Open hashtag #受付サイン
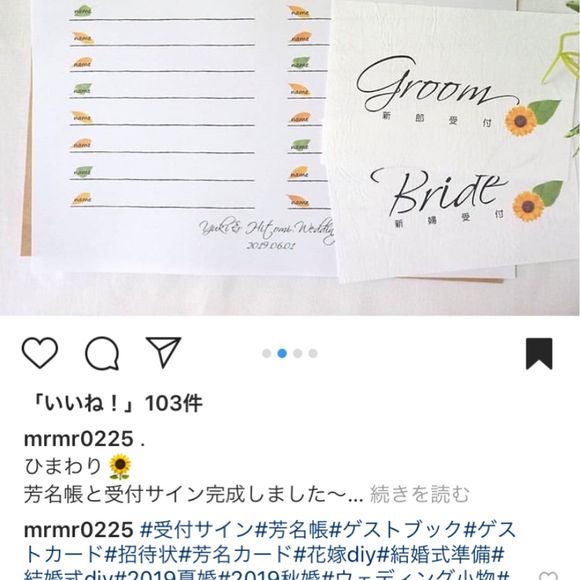This screenshot has width=580, height=580. coord(198,530)
